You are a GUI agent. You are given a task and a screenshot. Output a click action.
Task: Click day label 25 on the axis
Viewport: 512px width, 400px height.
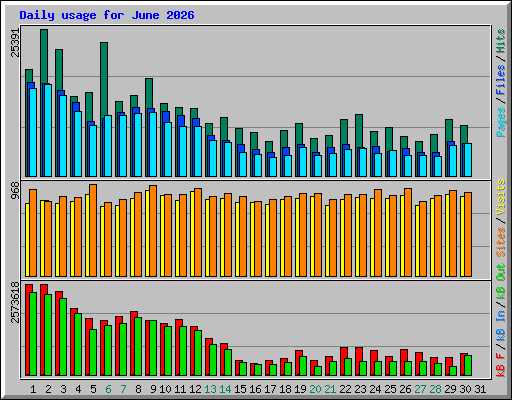(390, 389)
